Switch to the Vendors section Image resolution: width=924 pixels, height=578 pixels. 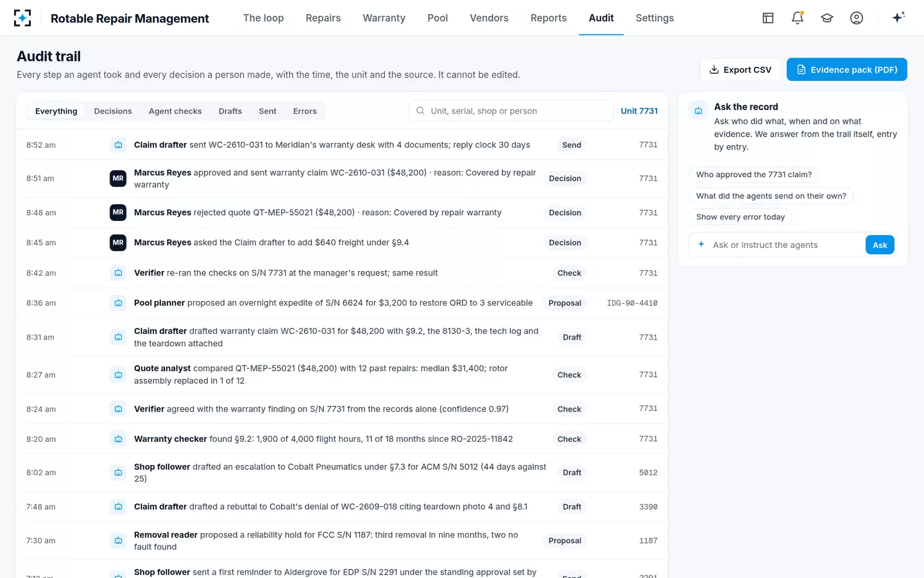489,18
